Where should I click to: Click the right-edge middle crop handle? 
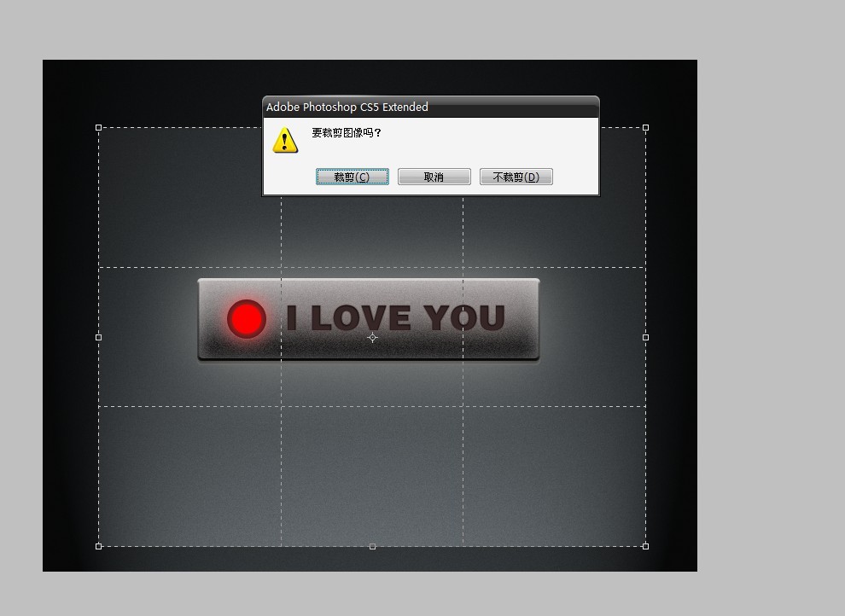pos(645,337)
